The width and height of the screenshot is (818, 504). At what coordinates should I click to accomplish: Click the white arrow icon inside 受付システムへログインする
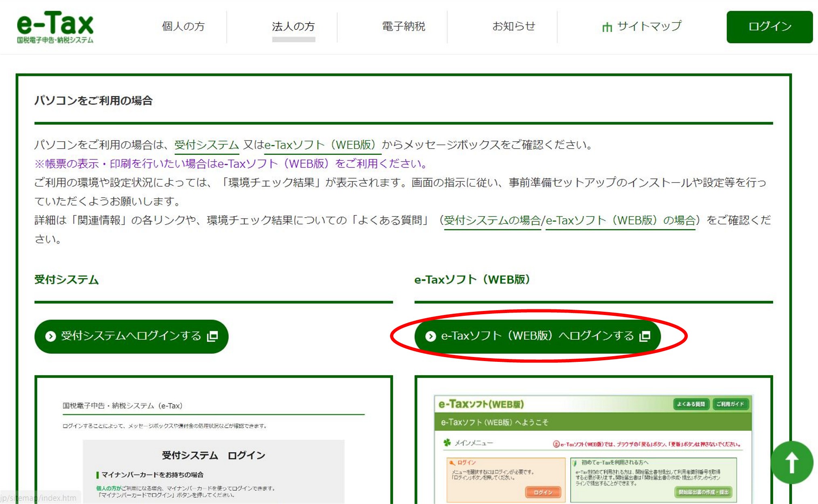pos(51,336)
